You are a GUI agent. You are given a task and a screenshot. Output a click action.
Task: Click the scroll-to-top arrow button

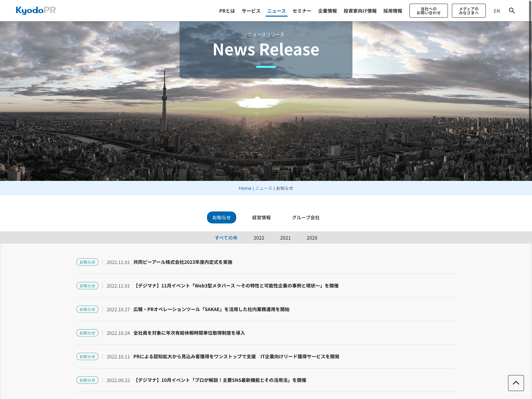pyautogui.click(x=516, y=383)
